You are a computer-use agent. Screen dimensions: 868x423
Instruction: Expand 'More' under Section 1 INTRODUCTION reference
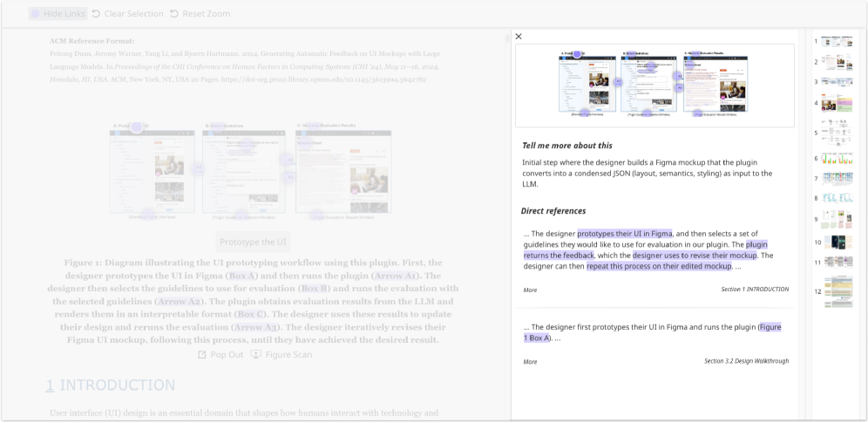click(530, 290)
